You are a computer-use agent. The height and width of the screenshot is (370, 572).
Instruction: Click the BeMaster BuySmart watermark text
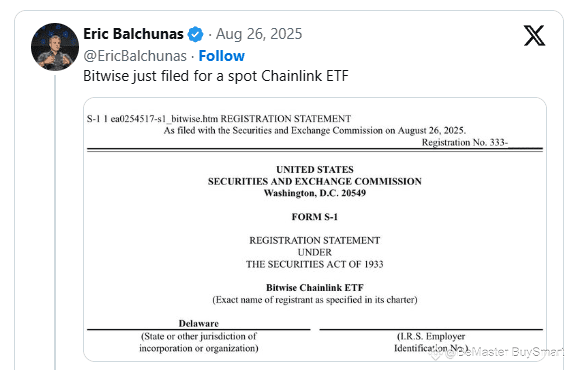[505, 352]
